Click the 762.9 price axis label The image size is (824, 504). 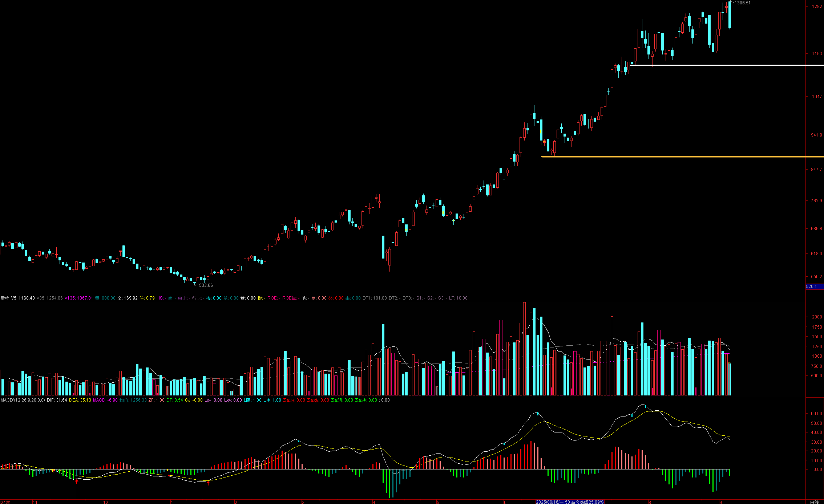[x=816, y=201]
